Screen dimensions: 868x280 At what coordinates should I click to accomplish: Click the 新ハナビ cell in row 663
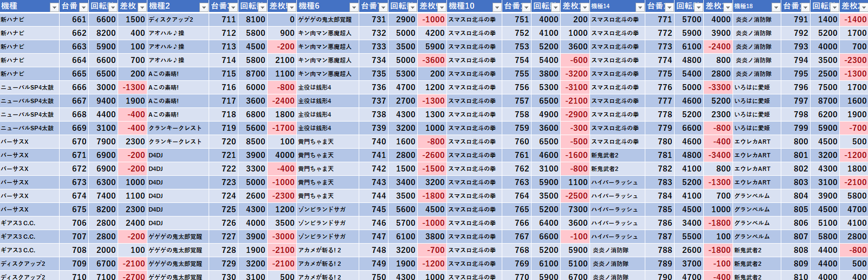click(30, 47)
